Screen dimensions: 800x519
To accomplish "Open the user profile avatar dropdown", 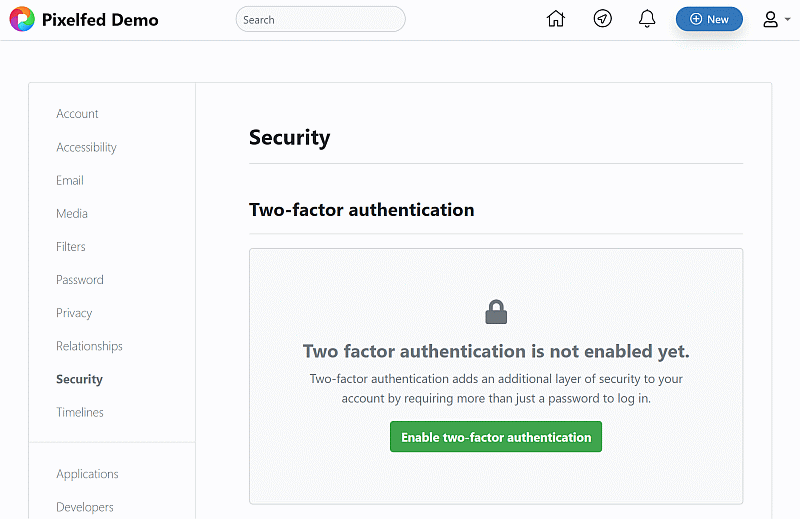I will pos(776,19).
